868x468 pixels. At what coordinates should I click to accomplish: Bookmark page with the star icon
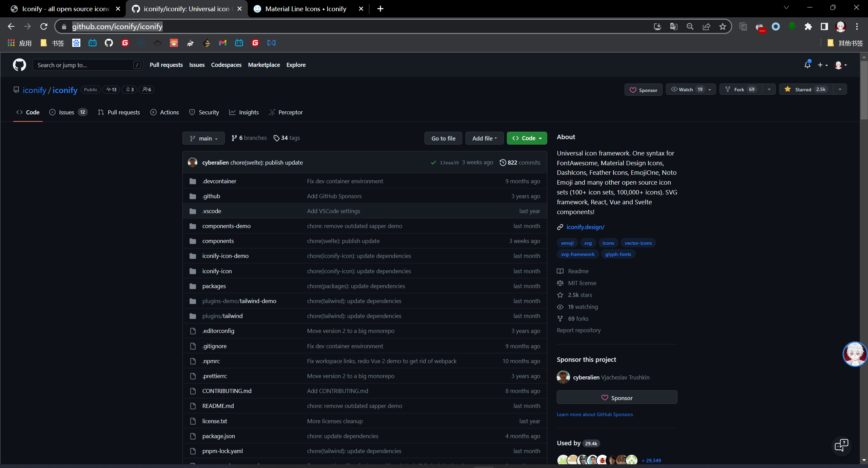coord(723,26)
